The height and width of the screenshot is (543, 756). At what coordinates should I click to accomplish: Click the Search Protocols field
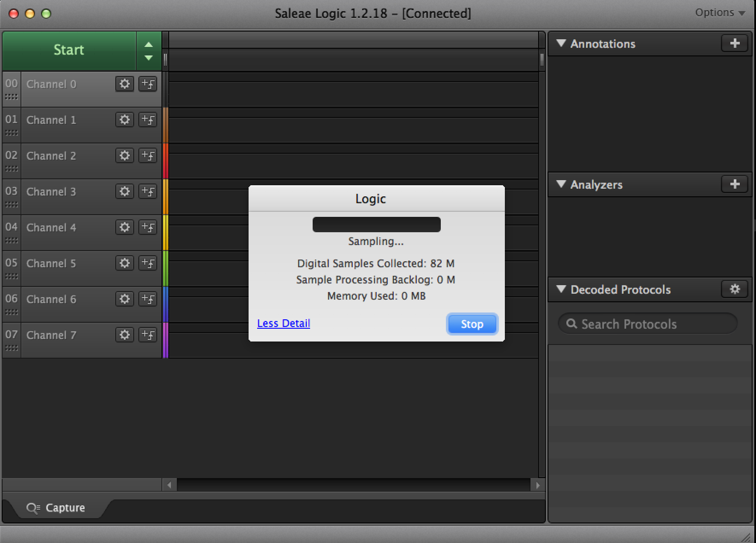point(648,324)
